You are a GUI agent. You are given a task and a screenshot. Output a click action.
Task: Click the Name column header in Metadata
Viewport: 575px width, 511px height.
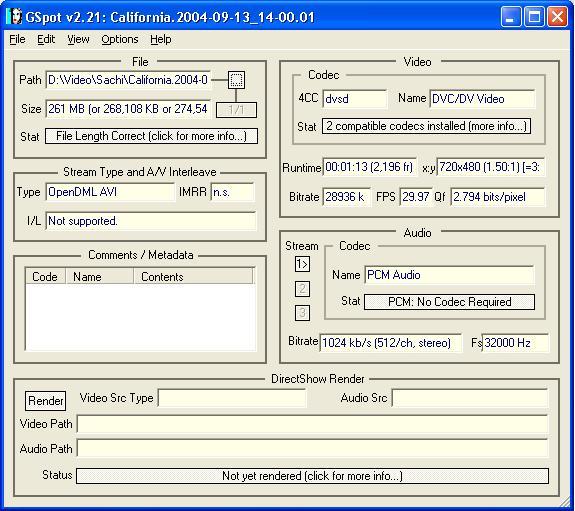(x=99, y=276)
